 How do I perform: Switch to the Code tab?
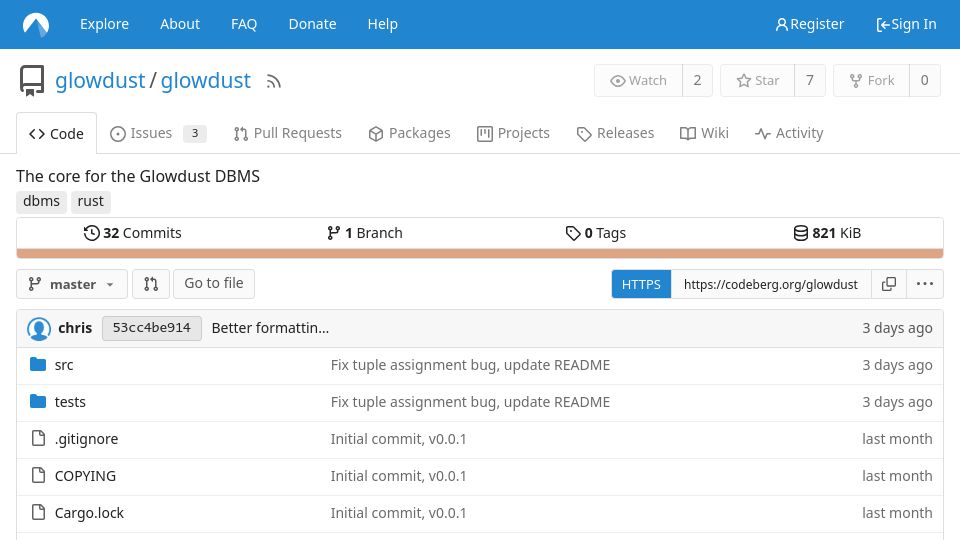pyautogui.click(x=56, y=133)
